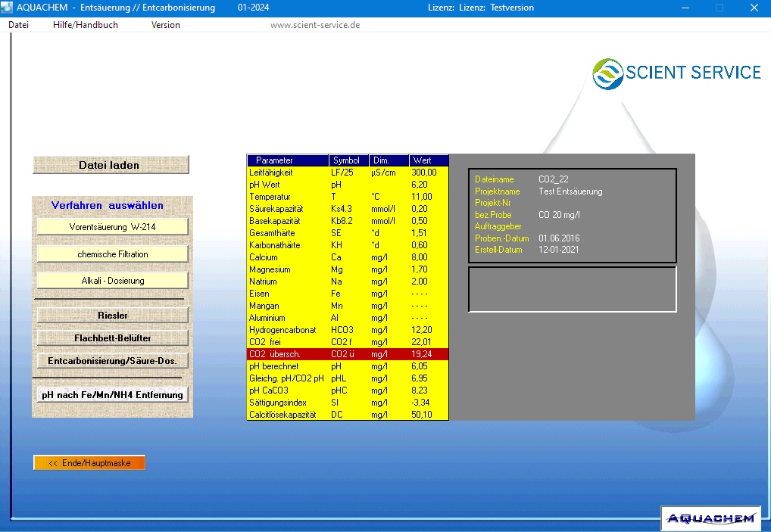Click the Sättigungsindex value -3,34
This screenshot has width=771, height=532.
(420, 403)
